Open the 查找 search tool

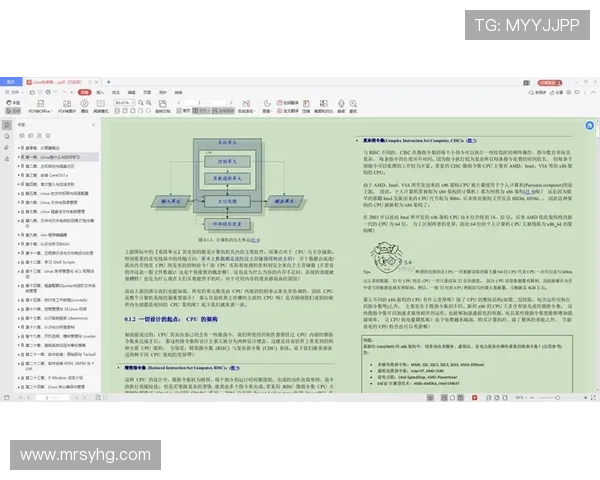point(353,106)
